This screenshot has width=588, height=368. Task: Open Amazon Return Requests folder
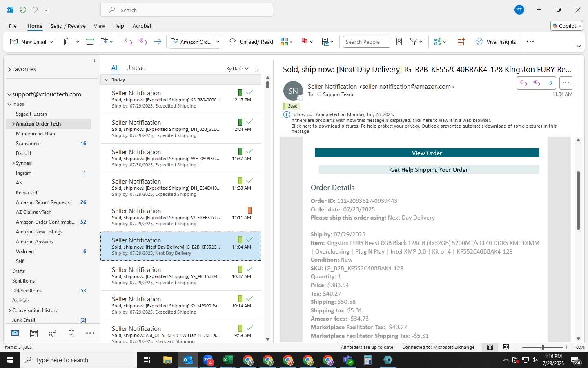tap(43, 202)
